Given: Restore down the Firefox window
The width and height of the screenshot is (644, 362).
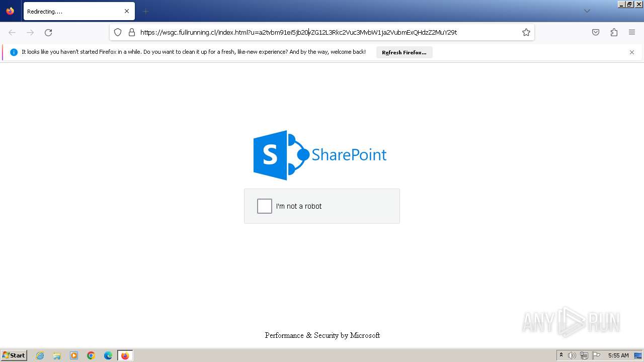Looking at the screenshot, I should pos(630,4).
